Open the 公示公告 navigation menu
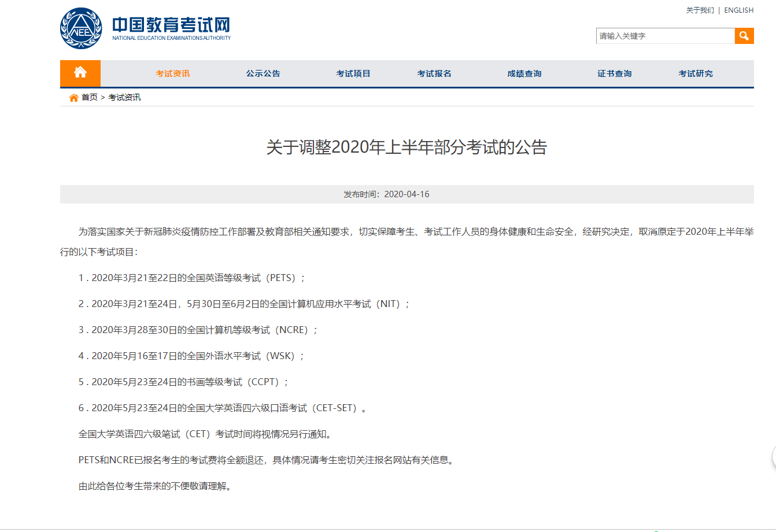This screenshot has height=532, width=776. tap(263, 73)
